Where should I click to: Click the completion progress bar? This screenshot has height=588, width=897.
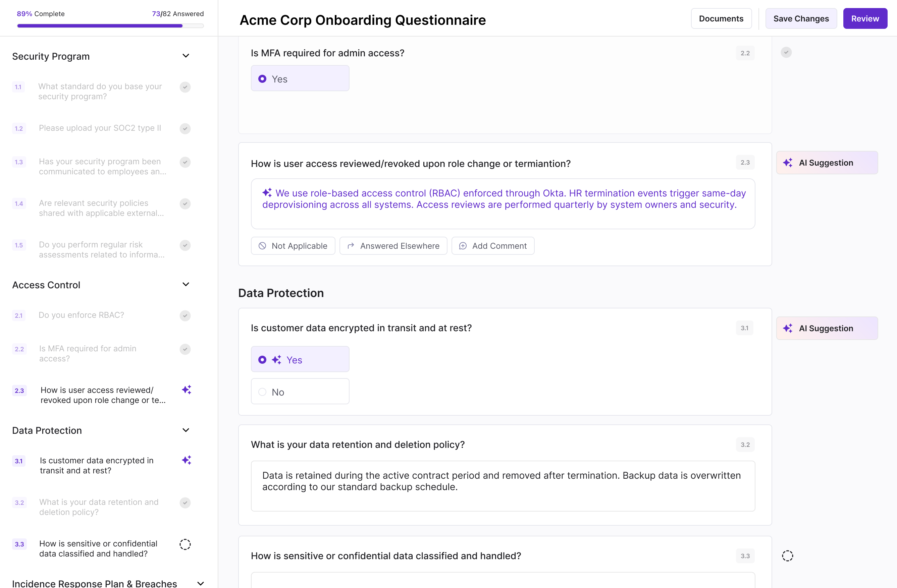[x=110, y=26]
